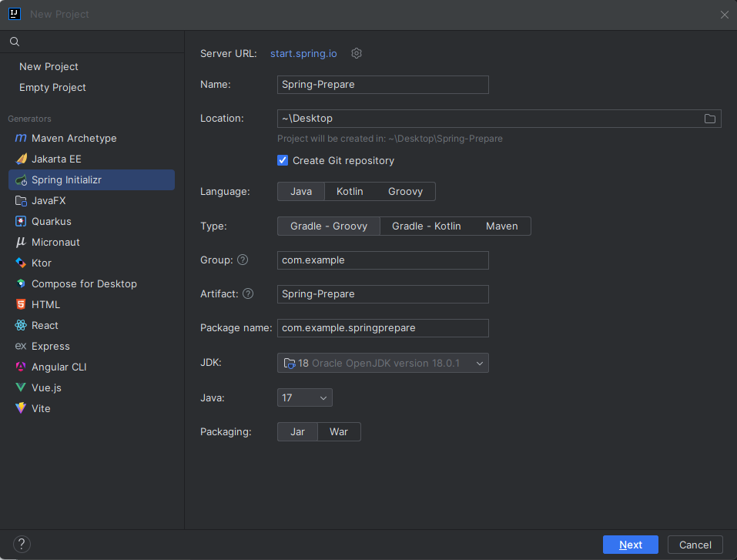Click the Compose for Desktop icon
Image resolution: width=737 pixels, height=560 pixels.
point(21,283)
